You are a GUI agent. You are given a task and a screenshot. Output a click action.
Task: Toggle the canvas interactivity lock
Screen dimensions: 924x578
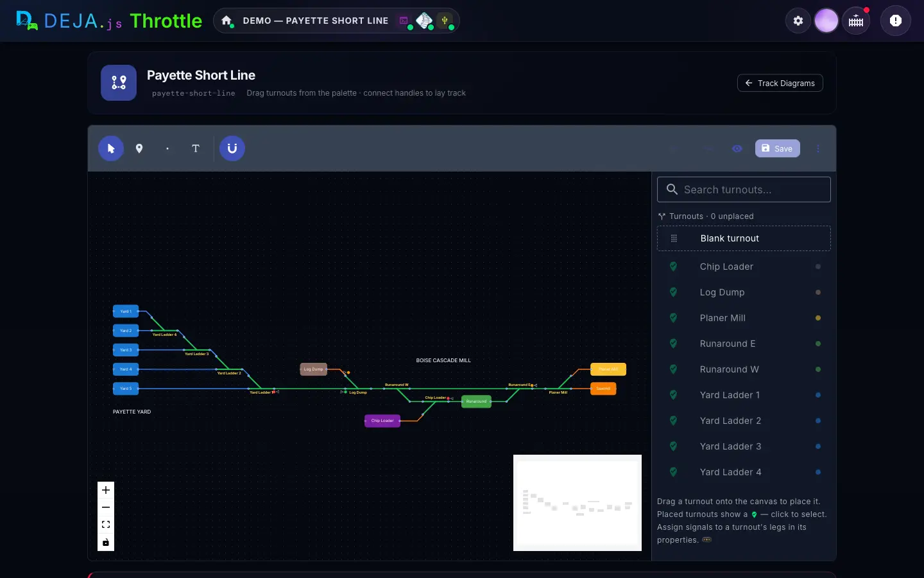(x=106, y=543)
